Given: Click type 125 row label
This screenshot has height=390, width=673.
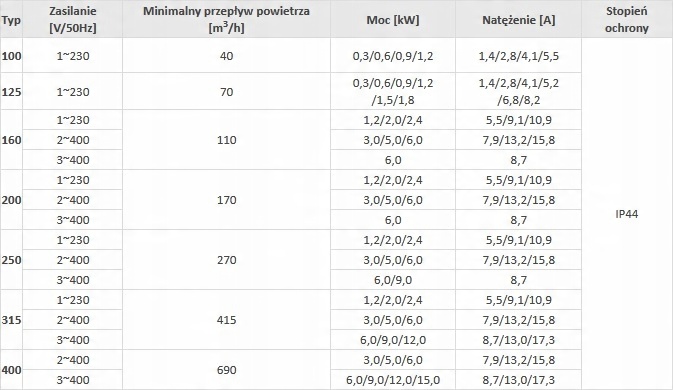Looking at the screenshot, I should point(11,92).
